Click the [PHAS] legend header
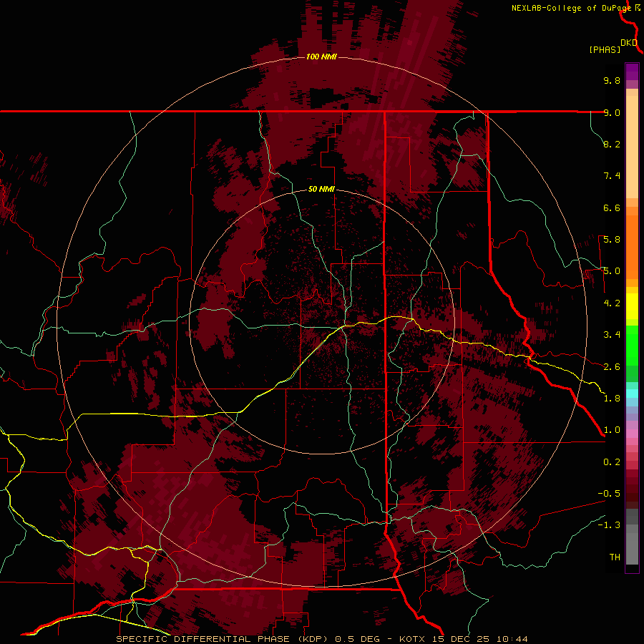Image resolution: width=644 pixels, height=644 pixels. [x=605, y=49]
